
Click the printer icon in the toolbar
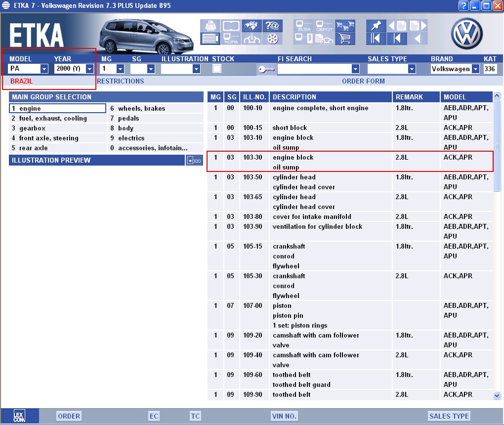[210, 25]
